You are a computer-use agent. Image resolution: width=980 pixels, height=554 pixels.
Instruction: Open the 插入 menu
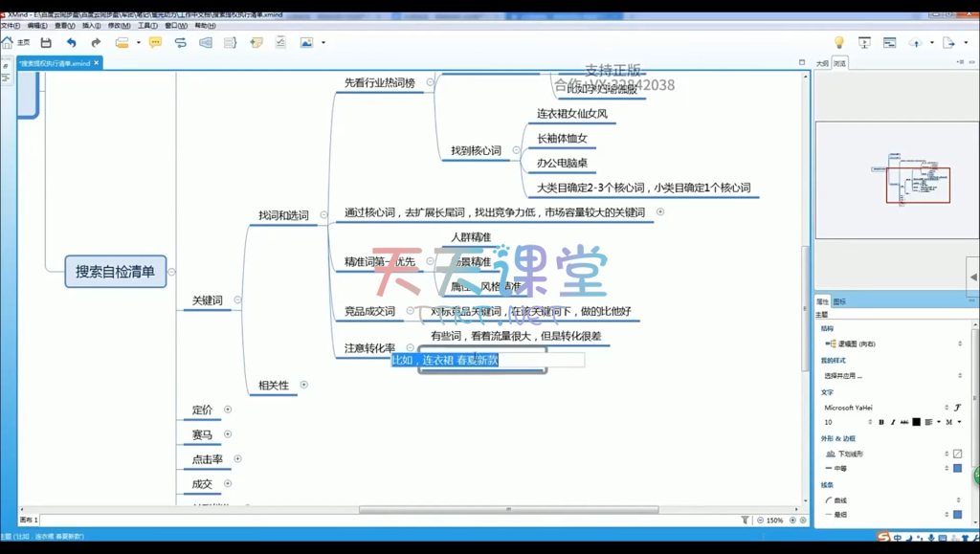pos(91,26)
